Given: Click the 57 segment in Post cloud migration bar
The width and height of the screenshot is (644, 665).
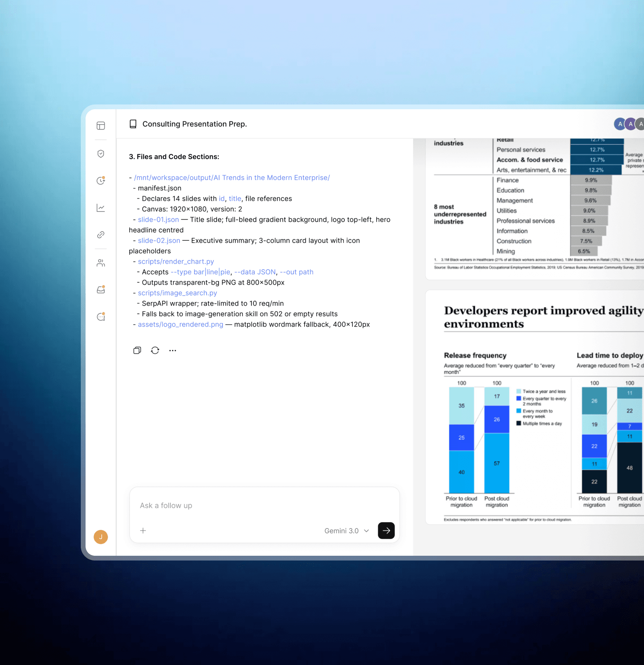Looking at the screenshot, I should point(497,463).
